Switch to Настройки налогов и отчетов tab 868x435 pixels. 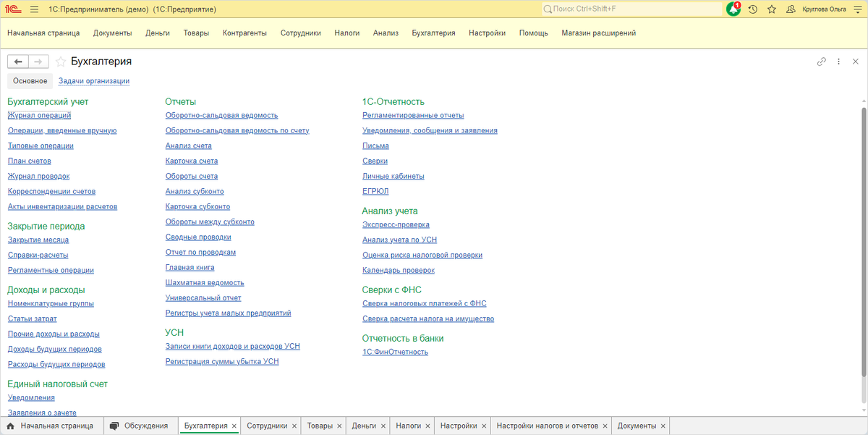548,426
